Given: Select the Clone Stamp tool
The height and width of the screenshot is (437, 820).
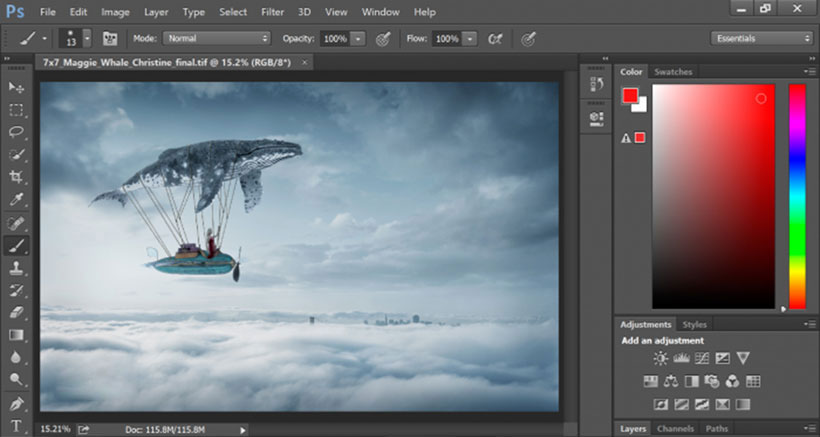Looking at the screenshot, I should [17, 268].
